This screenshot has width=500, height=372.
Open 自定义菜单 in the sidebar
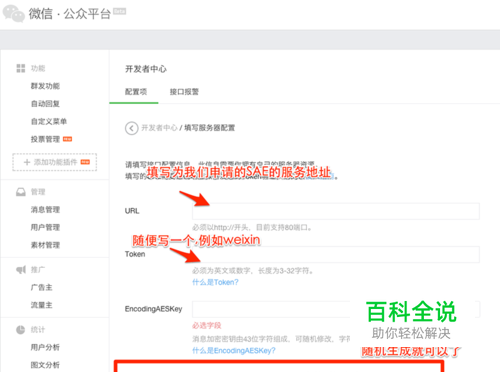(49, 121)
